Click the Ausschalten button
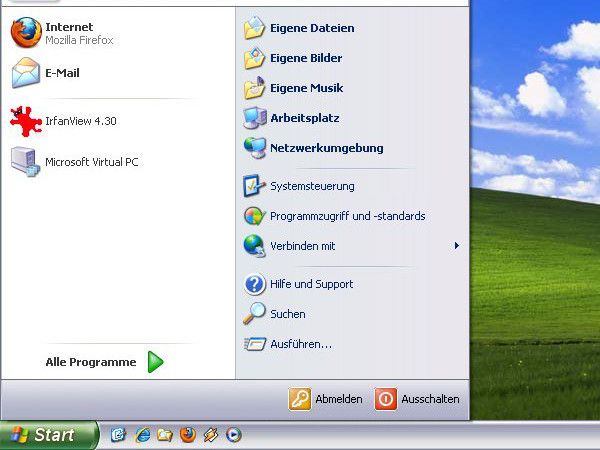 tap(417, 399)
